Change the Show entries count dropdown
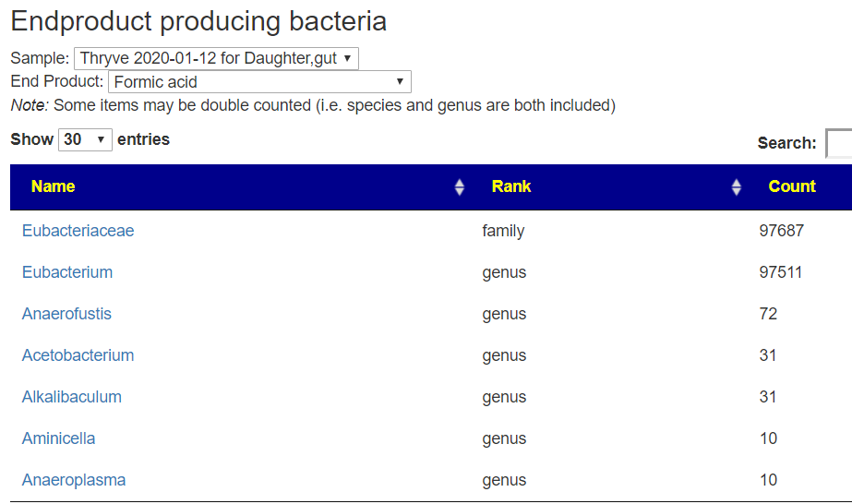Screen dimensions: 852x504 click(x=85, y=139)
